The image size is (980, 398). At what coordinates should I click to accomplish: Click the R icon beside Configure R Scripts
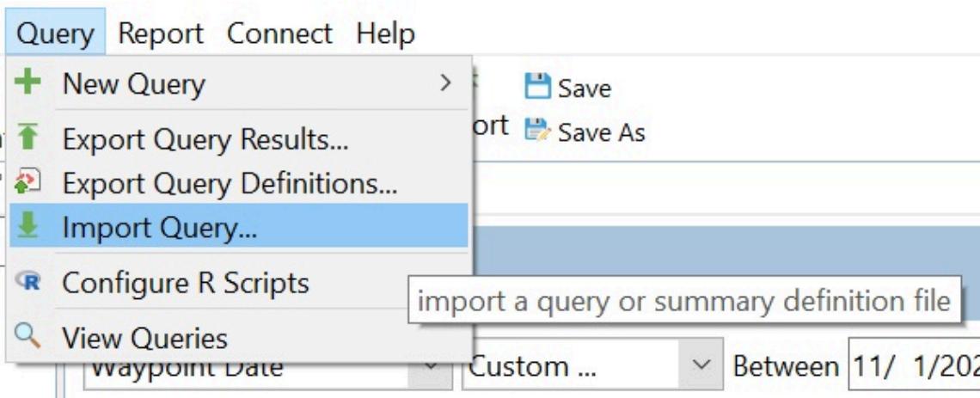click(29, 283)
